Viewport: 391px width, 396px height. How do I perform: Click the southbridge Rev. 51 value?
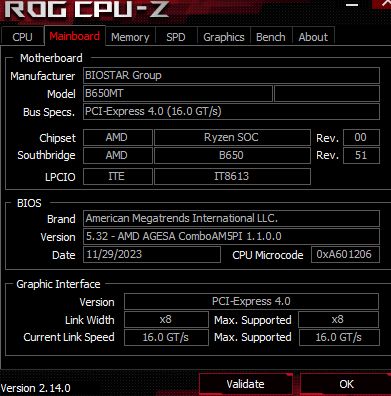(x=361, y=155)
